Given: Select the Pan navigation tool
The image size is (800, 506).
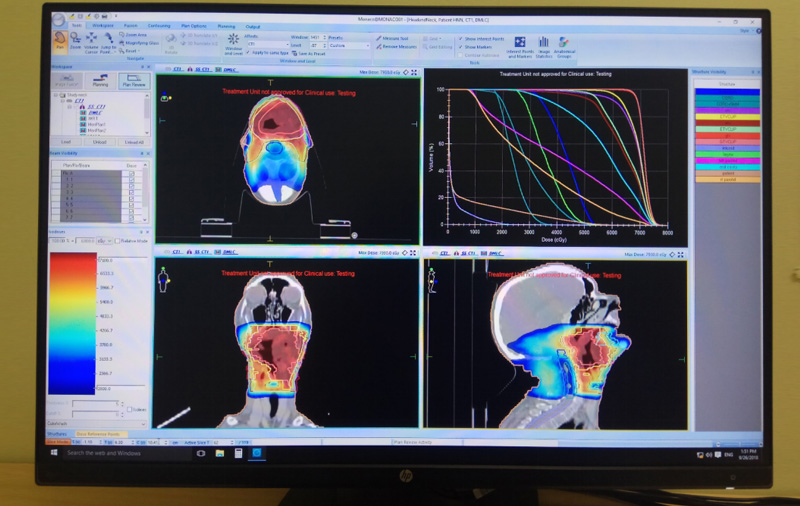Looking at the screenshot, I should tap(61, 40).
